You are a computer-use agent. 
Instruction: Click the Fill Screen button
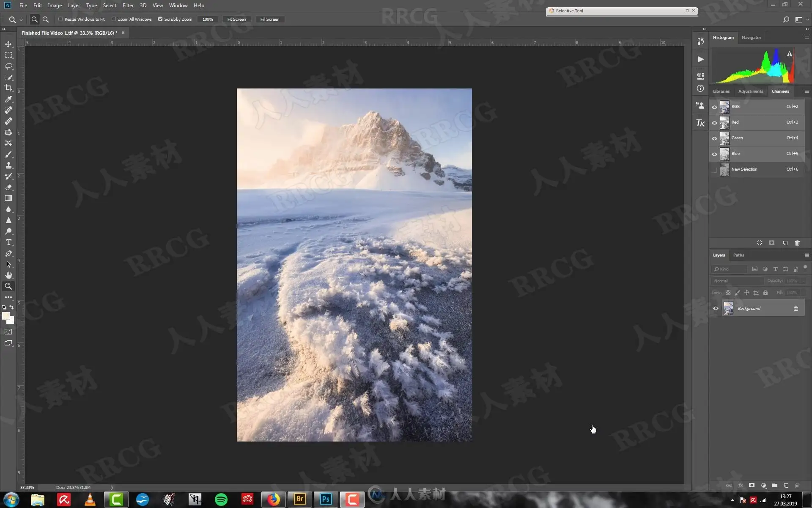click(269, 19)
